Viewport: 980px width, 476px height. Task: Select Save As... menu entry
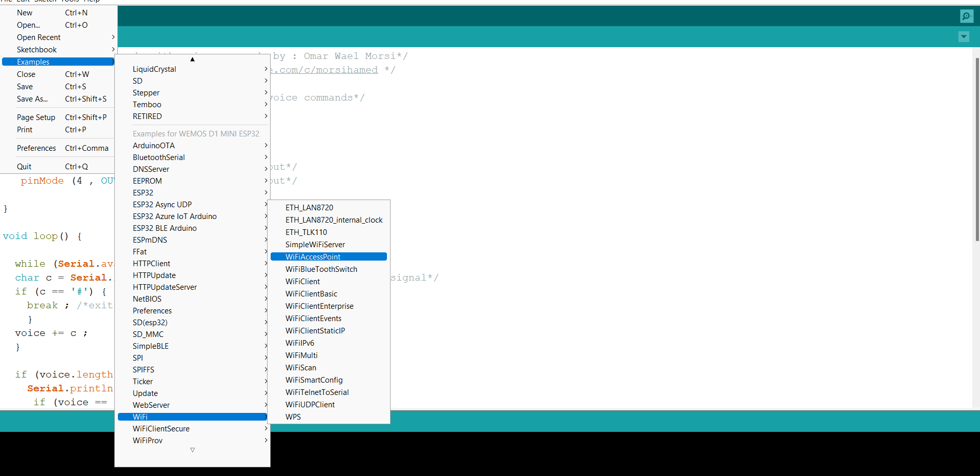pyautogui.click(x=58, y=99)
